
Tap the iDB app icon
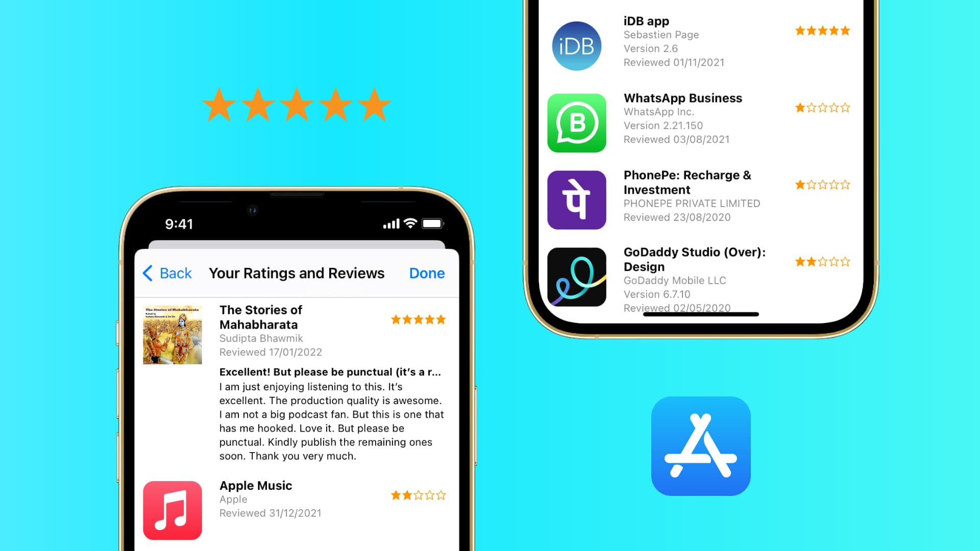pyautogui.click(x=577, y=45)
